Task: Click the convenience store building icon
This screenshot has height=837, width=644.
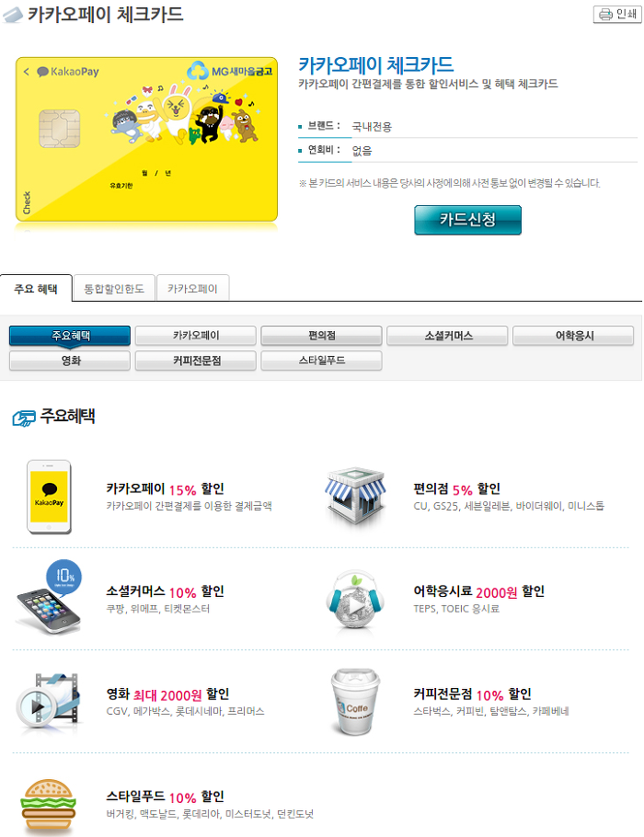Action: coord(356,495)
